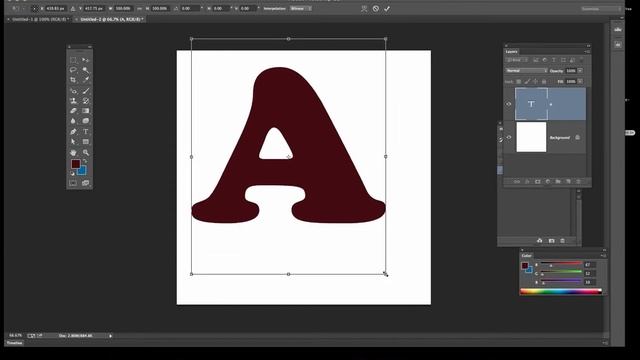Switch to the Untitled-1 document tab
Screen dimensions: 640x360
coord(39,19)
